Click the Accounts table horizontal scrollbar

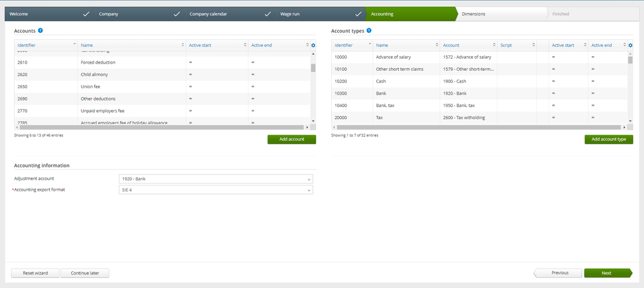coord(162,128)
